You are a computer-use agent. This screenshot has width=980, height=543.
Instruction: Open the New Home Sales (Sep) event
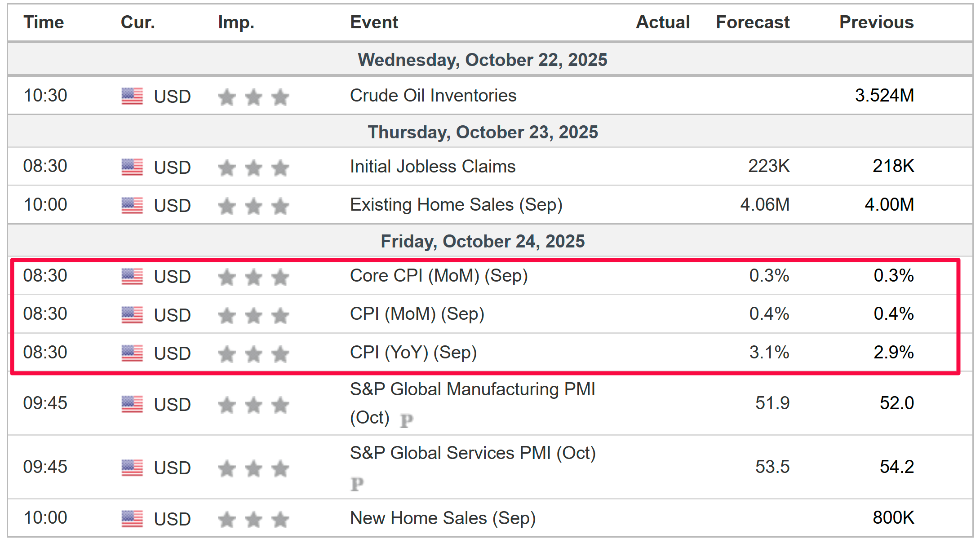(x=443, y=518)
